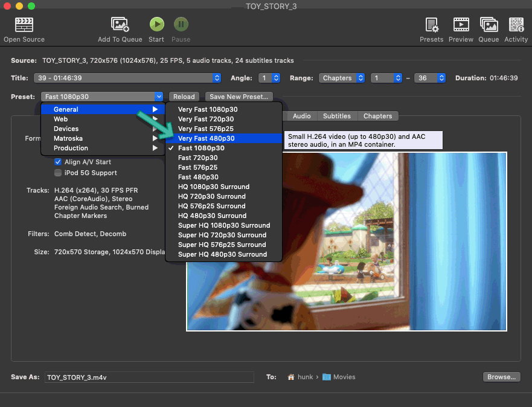This screenshot has height=407, width=532.
Task: Click the Source description text line
Action: [168, 61]
